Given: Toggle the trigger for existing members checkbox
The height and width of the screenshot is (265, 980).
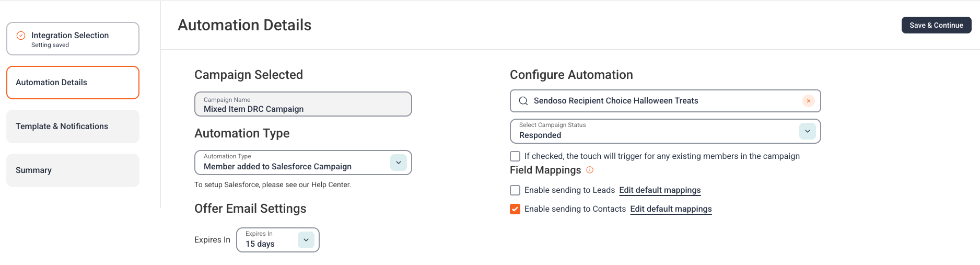Looking at the screenshot, I should point(515,156).
